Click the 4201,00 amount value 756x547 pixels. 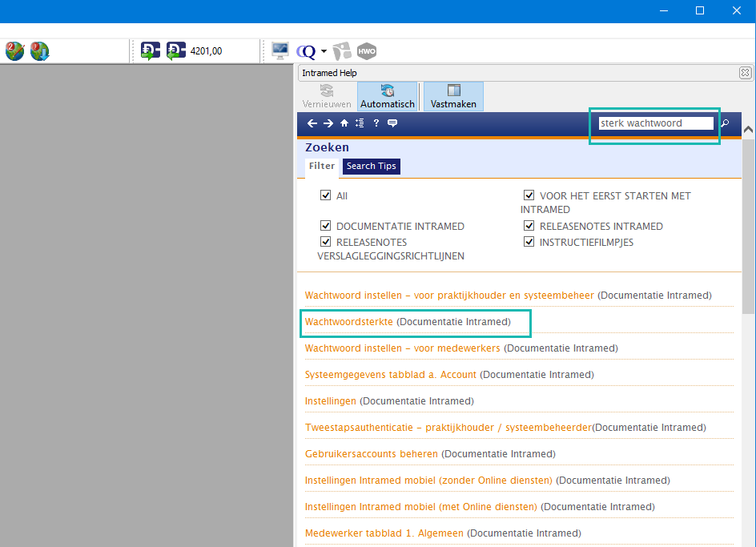coord(207,51)
